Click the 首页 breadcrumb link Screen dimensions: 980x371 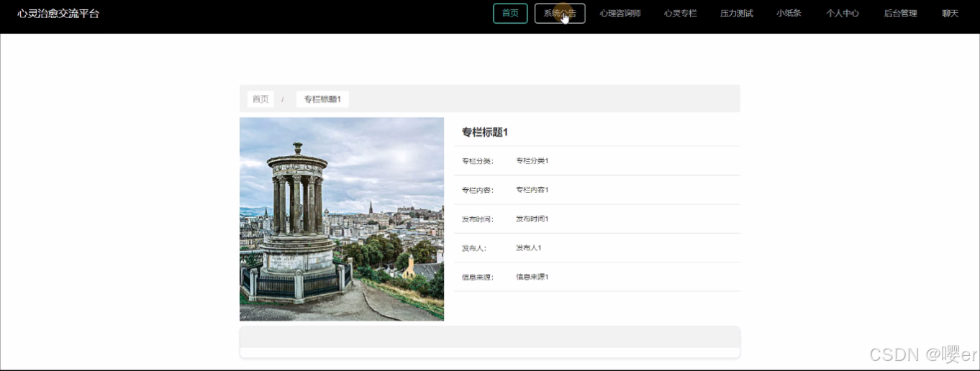coord(260,99)
